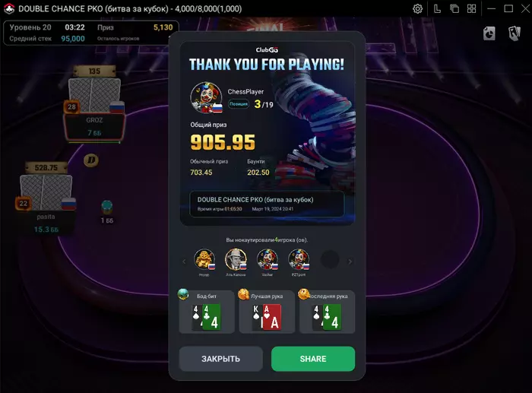Switch to the tile grid view icon

tap(472, 8)
